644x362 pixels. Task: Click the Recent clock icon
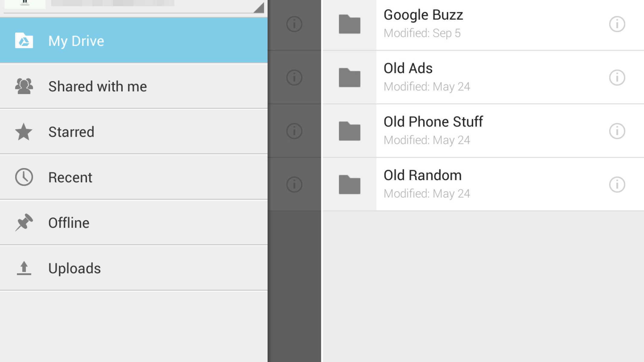click(24, 177)
